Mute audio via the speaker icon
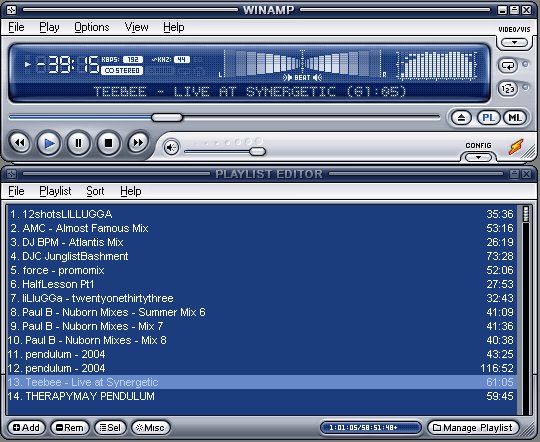The width and height of the screenshot is (540, 442). (171, 147)
